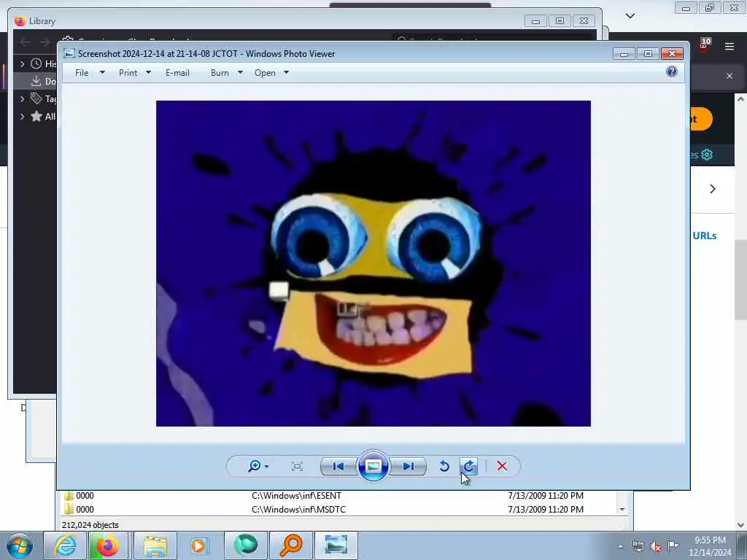Image resolution: width=747 pixels, height=560 pixels.
Task: Open the Firefox tab list chevron
Action: tap(630, 16)
